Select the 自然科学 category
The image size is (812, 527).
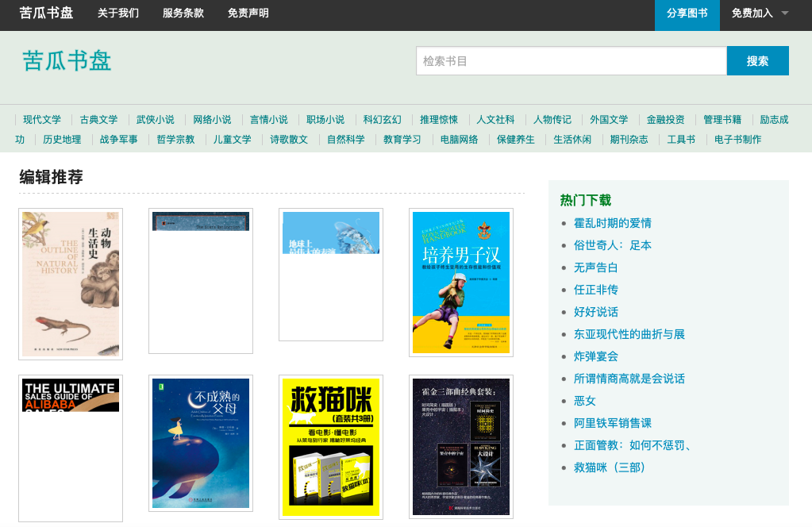pyautogui.click(x=346, y=139)
